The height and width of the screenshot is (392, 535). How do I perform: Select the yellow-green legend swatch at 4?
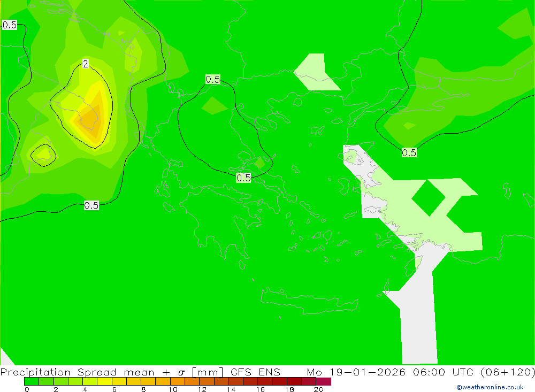coord(90,381)
